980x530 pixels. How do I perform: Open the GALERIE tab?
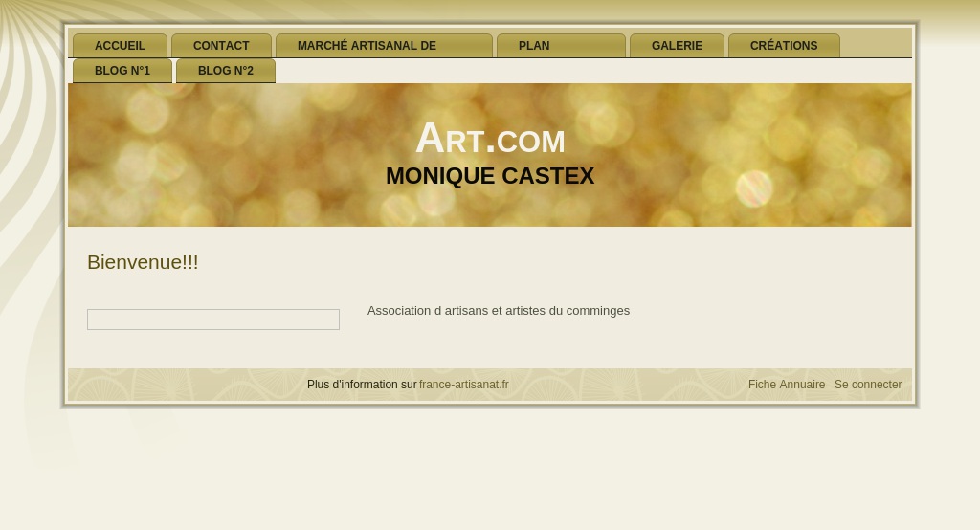[x=677, y=46]
